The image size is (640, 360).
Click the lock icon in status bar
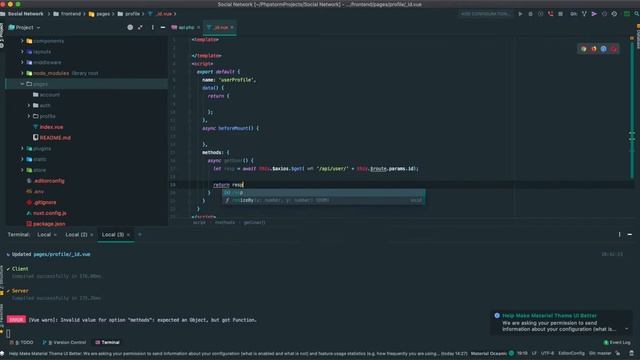tap(618, 353)
